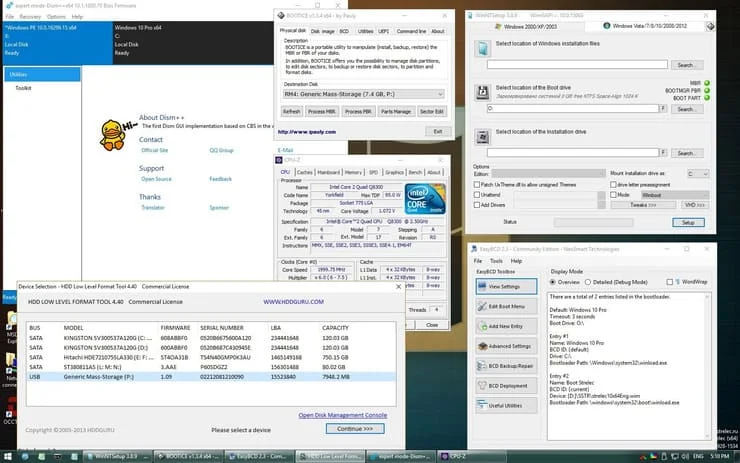Click the Intel Core 2 logo in CPU-Z

pos(425,199)
